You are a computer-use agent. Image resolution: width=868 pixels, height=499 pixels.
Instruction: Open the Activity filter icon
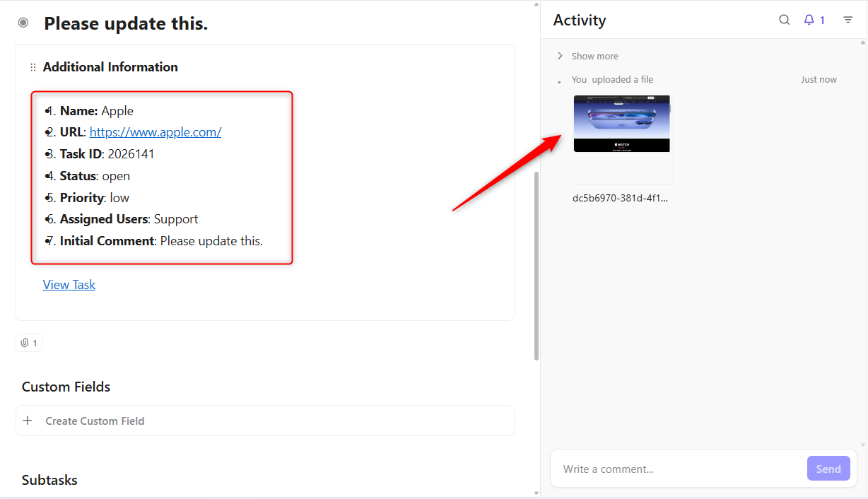coord(848,20)
